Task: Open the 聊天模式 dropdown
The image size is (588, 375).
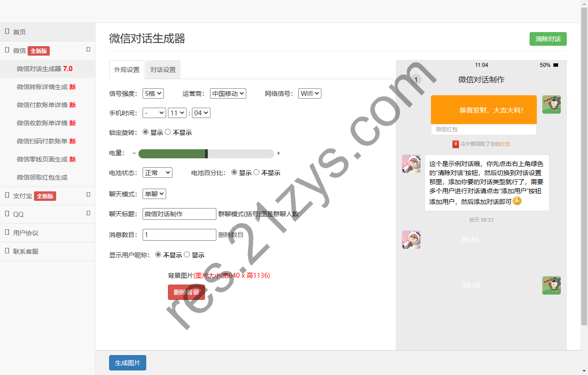Action: click(x=154, y=194)
